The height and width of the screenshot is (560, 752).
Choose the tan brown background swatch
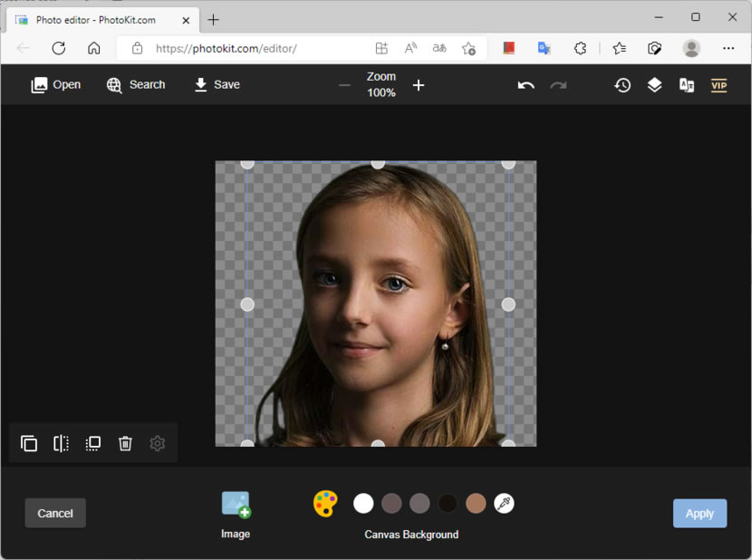(x=476, y=504)
